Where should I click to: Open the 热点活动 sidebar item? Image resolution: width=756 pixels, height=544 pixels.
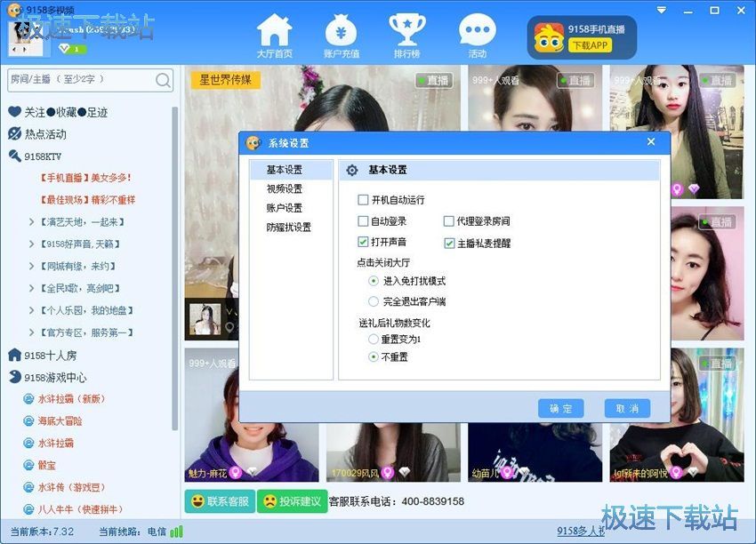37,134
